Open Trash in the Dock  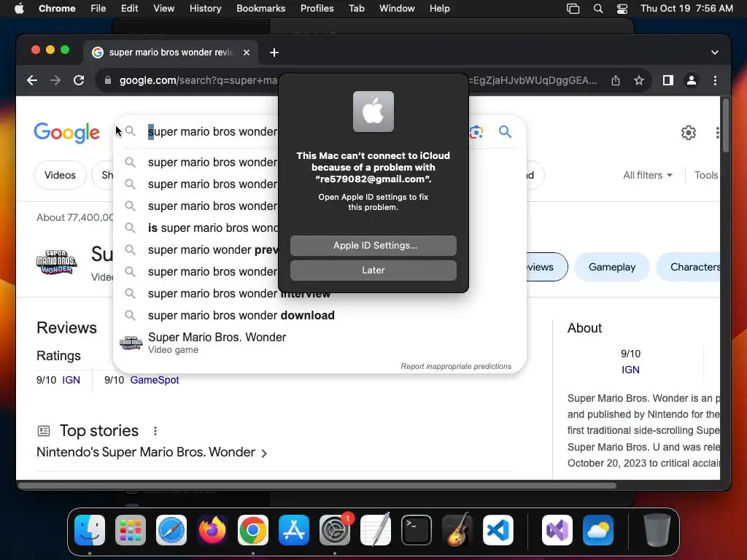[657, 530]
